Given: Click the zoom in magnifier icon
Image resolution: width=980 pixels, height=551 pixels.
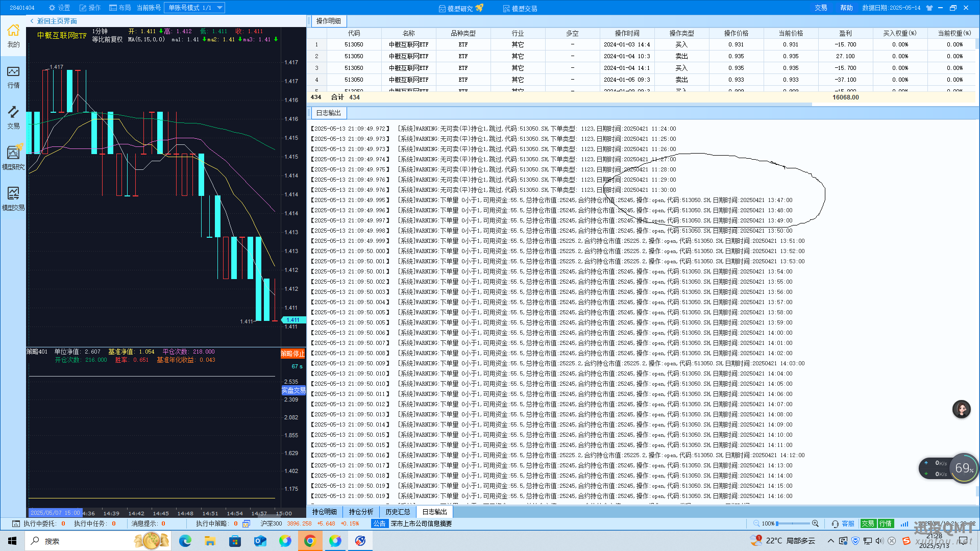Looking at the screenshot, I should [816, 523].
